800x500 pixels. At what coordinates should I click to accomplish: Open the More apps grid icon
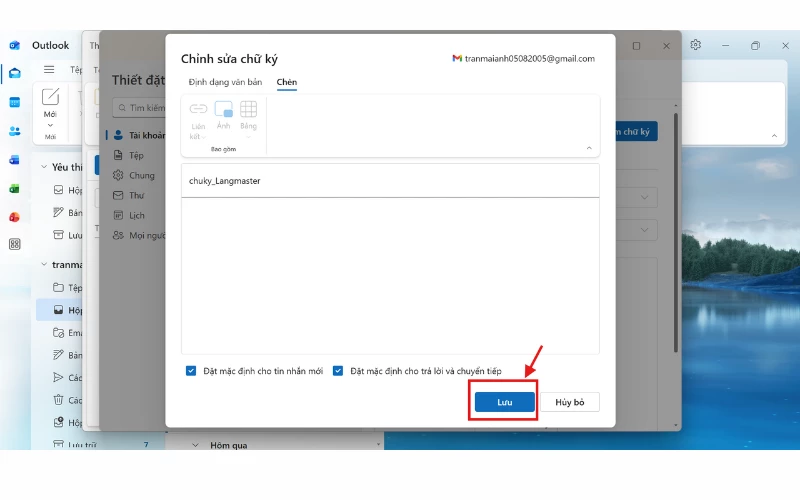point(15,244)
